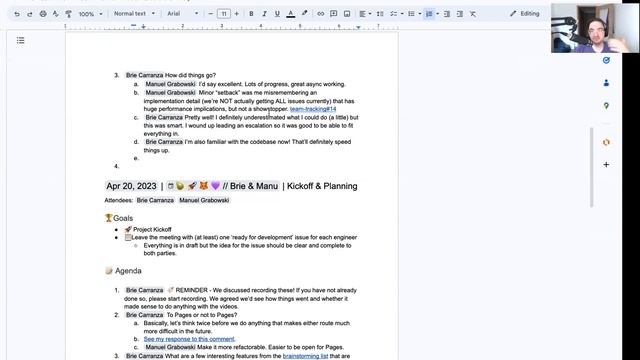Click Manuel Grabowski chip before 'Make it more refactorable'
The width and height of the screenshot is (640, 360).
(x=170, y=347)
